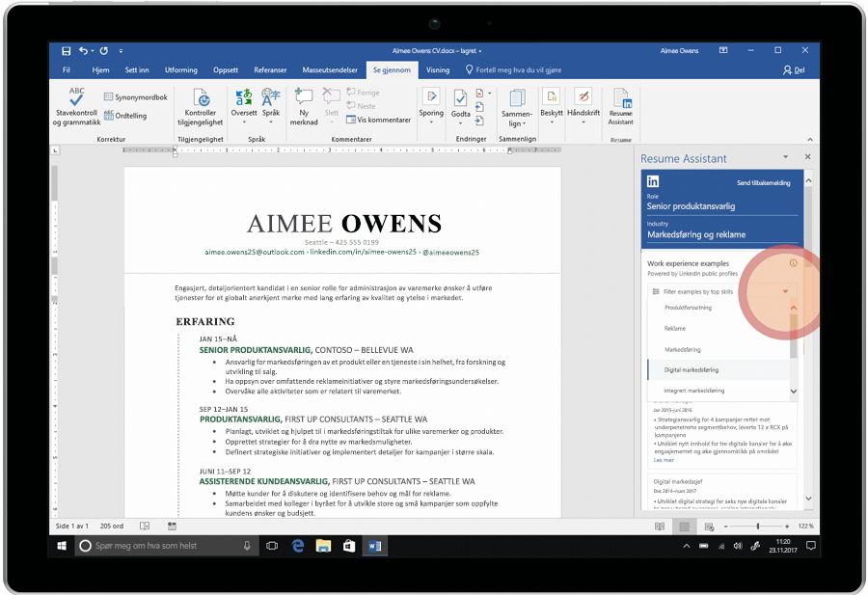Click the Send tilbakemelding link
The height and width of the screenshot is (595, 868).
tap(763, 182)
